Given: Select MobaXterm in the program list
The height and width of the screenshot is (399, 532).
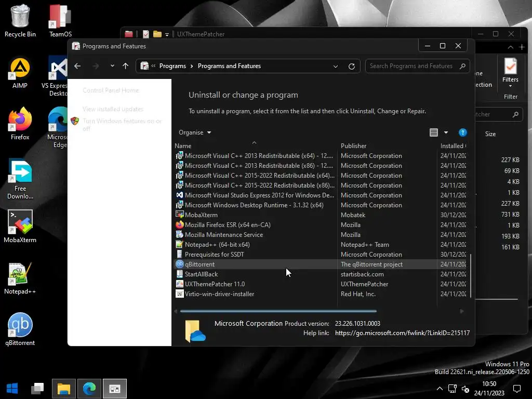Looking at the screenshot, I should point(320,215).
